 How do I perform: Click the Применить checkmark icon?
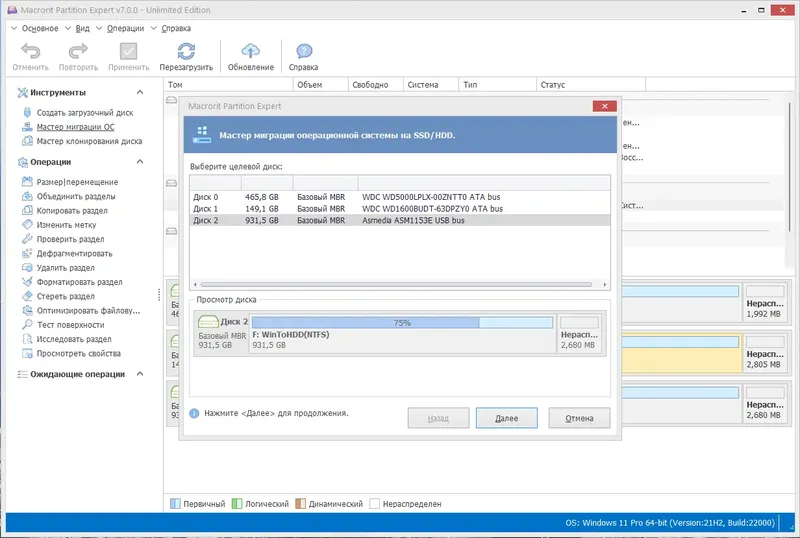(129, 51)
